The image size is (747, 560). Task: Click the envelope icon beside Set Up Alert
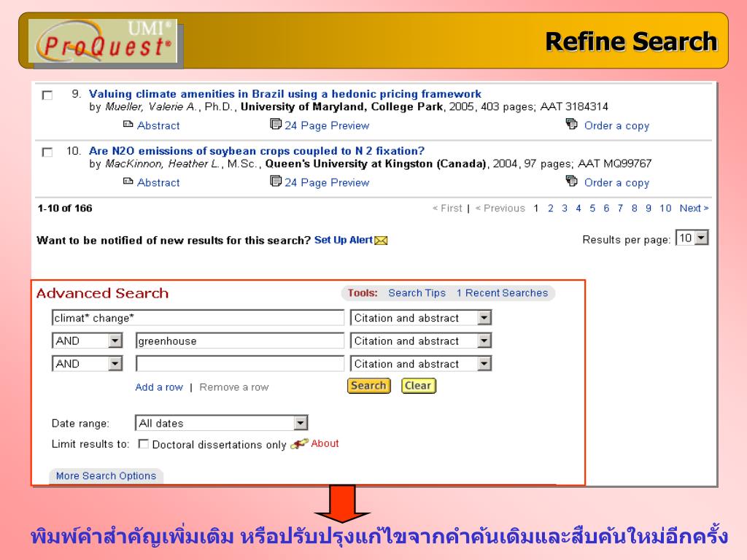tap(381, 241)
